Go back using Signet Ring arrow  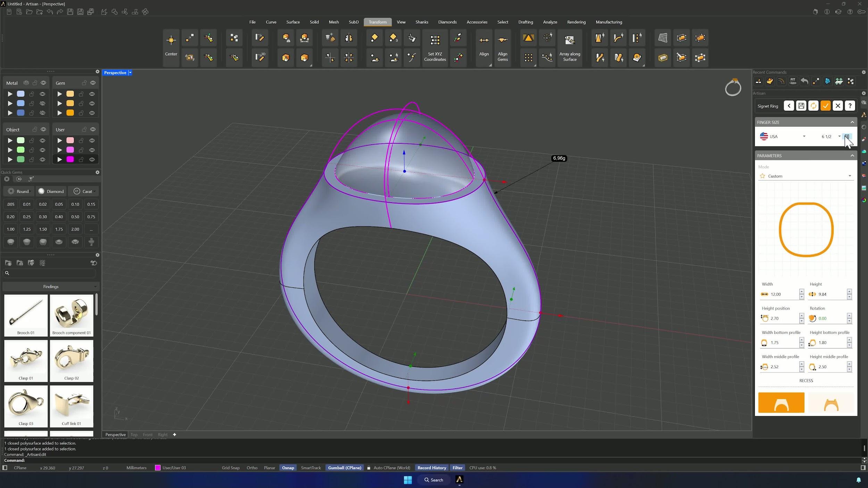click(789, 106)
